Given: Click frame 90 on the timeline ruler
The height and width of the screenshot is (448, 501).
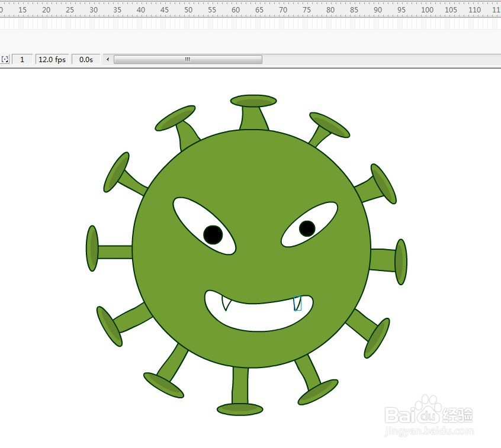Looking at the screenshot, I should pyautogui.click(x=378, y=10).
